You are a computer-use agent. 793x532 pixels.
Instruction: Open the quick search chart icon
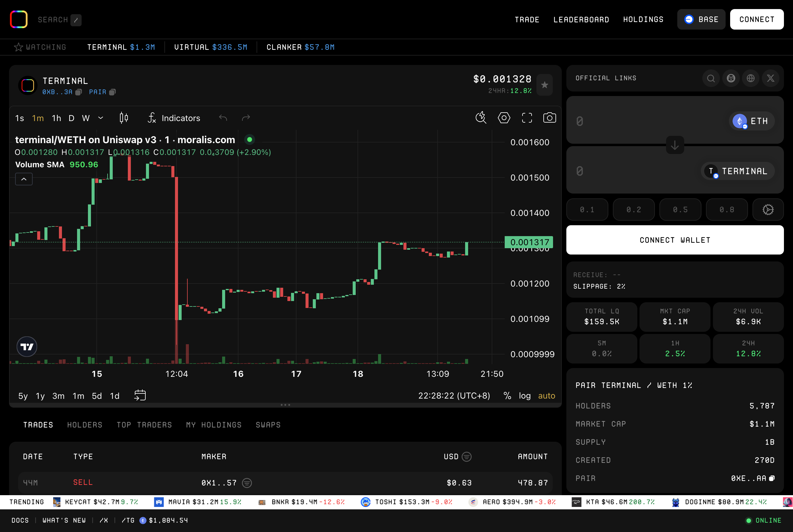pyautogui.click(x=481, y=118)
